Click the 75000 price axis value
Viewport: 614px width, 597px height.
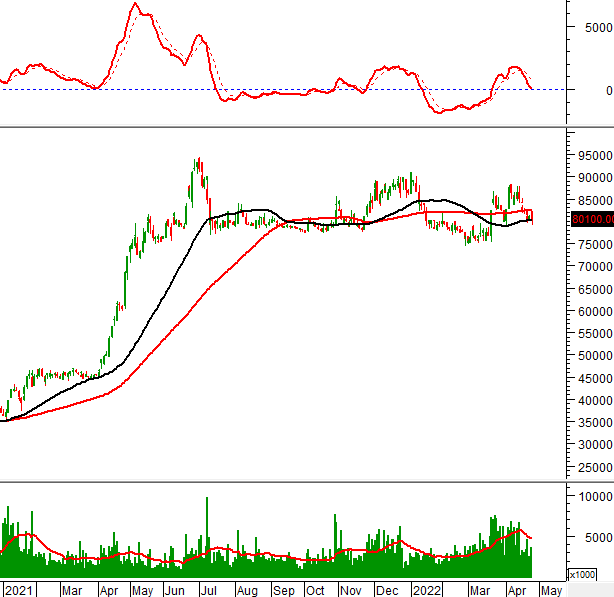(x=595, y=245)
